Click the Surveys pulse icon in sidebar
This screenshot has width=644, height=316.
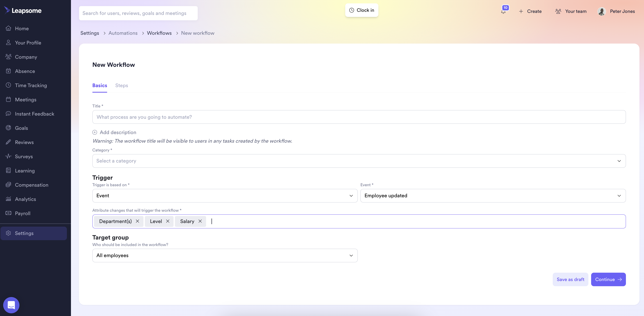(9, 156)
